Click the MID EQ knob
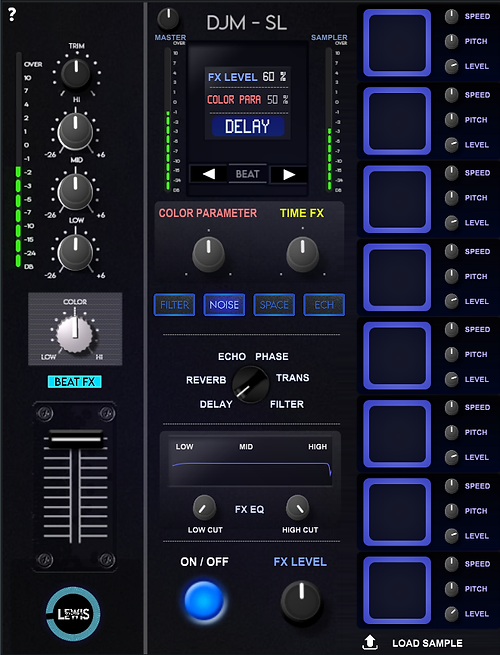Image resolution: width=500 pixels, height=655 pixels. [x=75, y=192]
